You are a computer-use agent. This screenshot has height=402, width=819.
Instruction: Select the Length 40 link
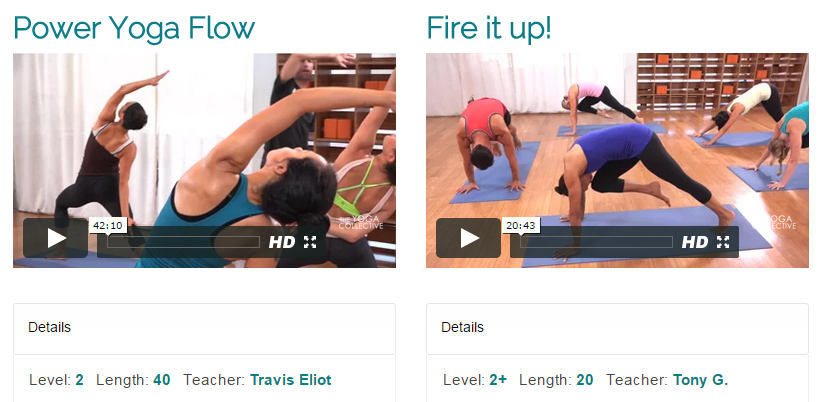162,380
